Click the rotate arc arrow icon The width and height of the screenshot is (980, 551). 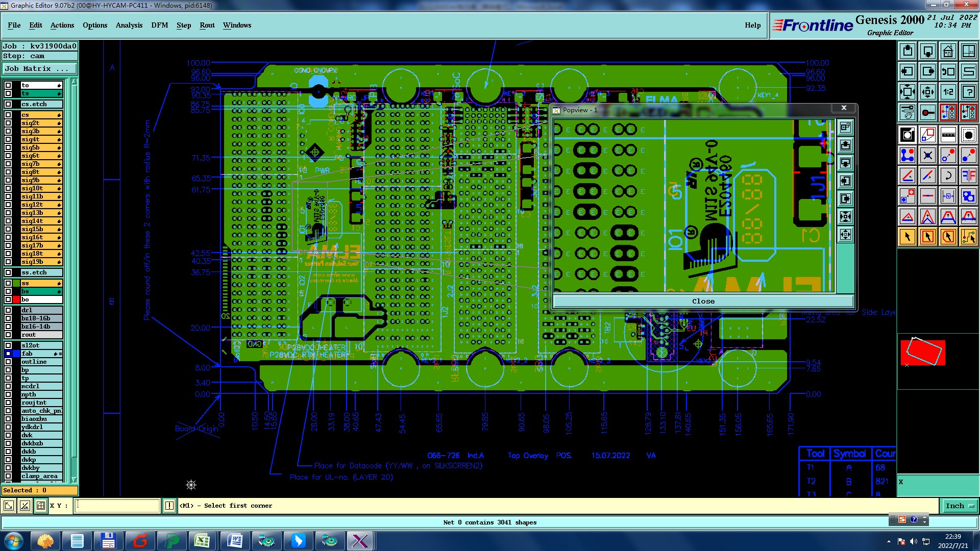pyautogui.click(x=948, y=176)
